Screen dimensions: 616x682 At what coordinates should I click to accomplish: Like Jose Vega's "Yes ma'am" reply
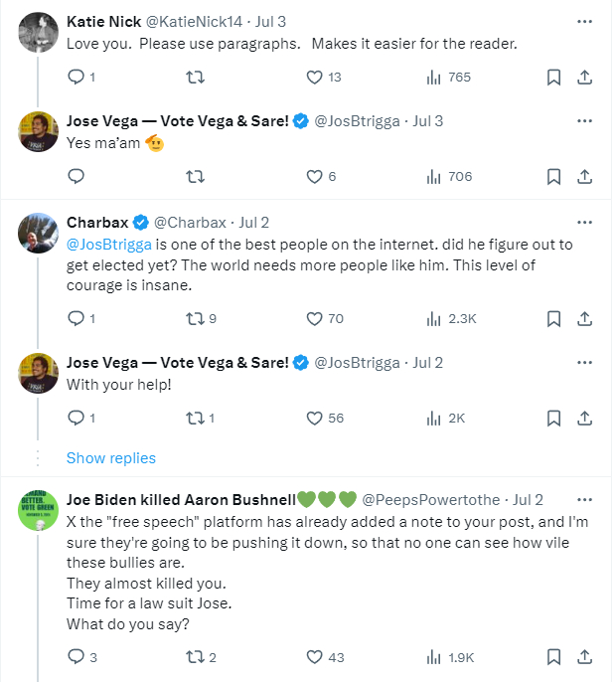(315, 176)
